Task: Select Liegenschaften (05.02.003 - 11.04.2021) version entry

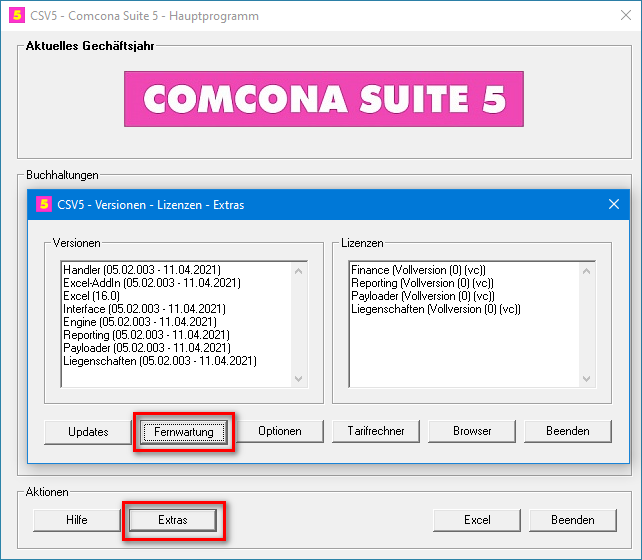Action: [160, 361]
